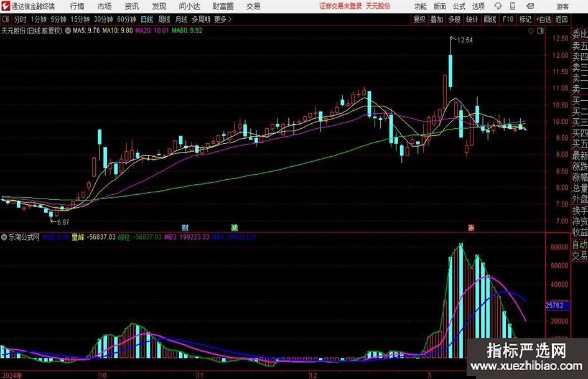Open the 选项 menu
Screen dimensions: 588x379
coord(478,6)
